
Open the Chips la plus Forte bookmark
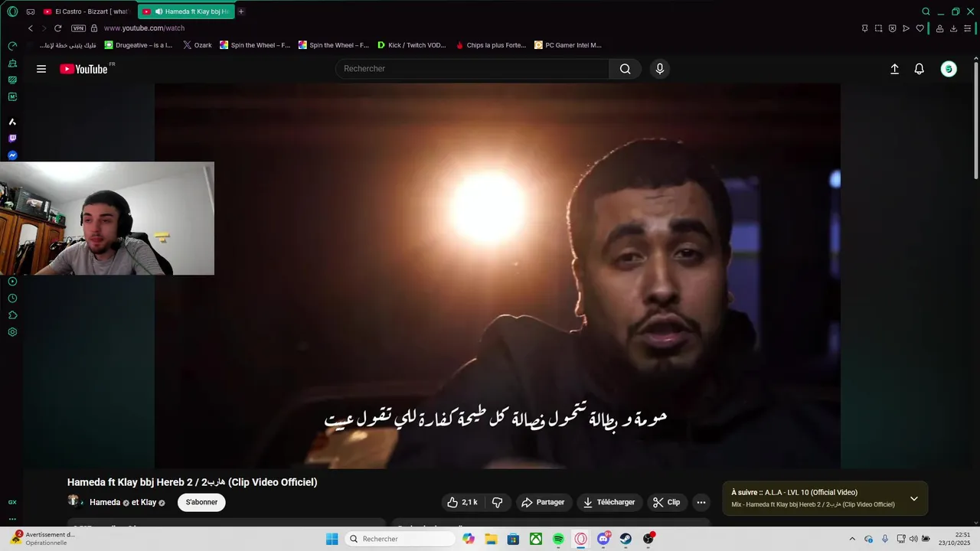pyautogui.click(x=491, y=45)
